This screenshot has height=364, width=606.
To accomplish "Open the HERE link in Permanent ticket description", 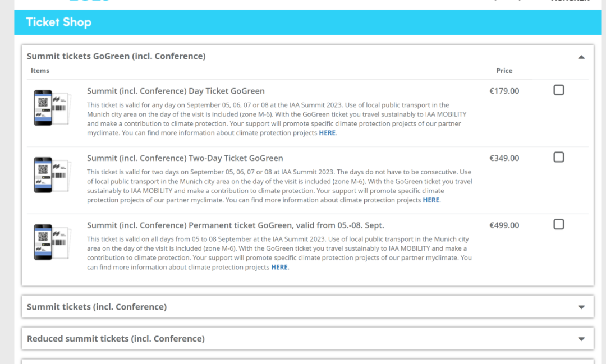I will pos(279,268).
